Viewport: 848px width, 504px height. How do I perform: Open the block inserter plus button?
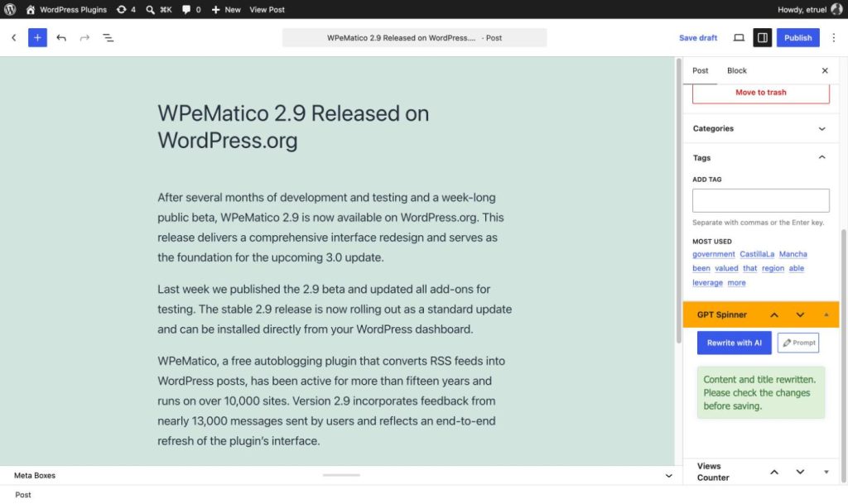(37, 38)
